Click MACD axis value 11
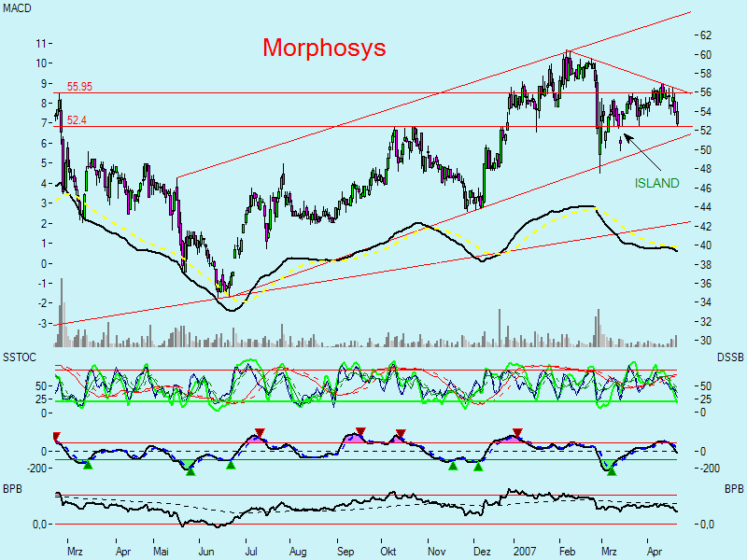Image resolution: width=747 pixels, height=560 pixels. [41, 43]
